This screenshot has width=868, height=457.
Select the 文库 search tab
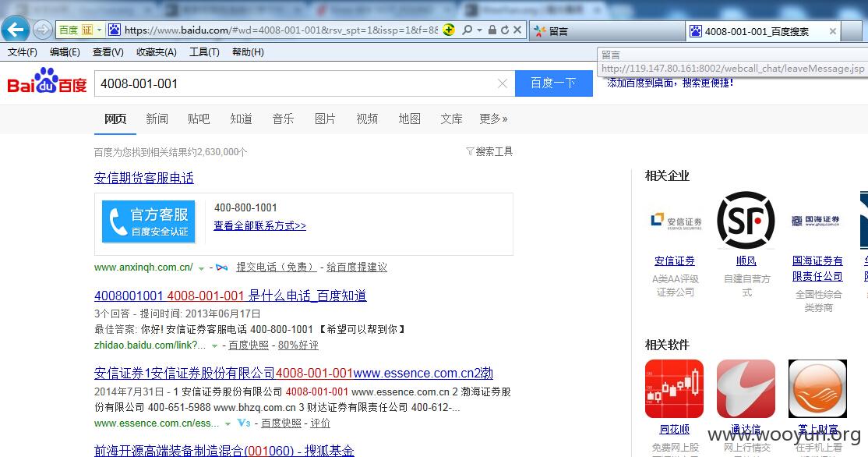451,119
